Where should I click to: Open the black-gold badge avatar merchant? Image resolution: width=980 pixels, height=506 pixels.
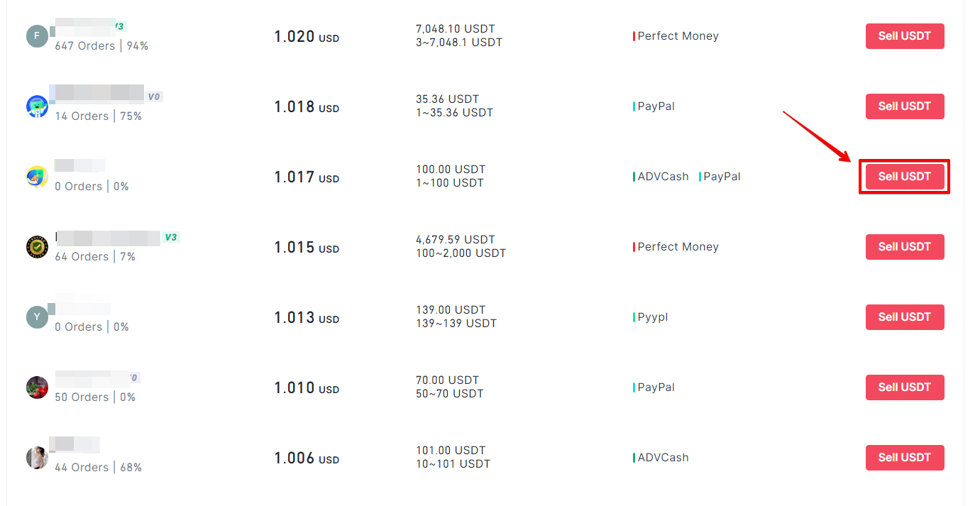[x=37, y=247]
